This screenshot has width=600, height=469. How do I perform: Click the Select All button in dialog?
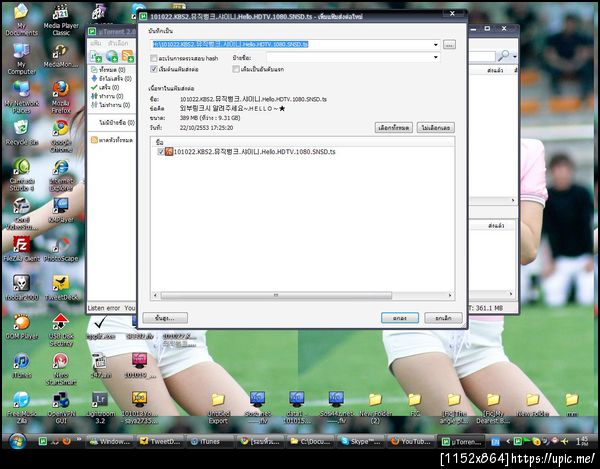click(x=393, y=127)
